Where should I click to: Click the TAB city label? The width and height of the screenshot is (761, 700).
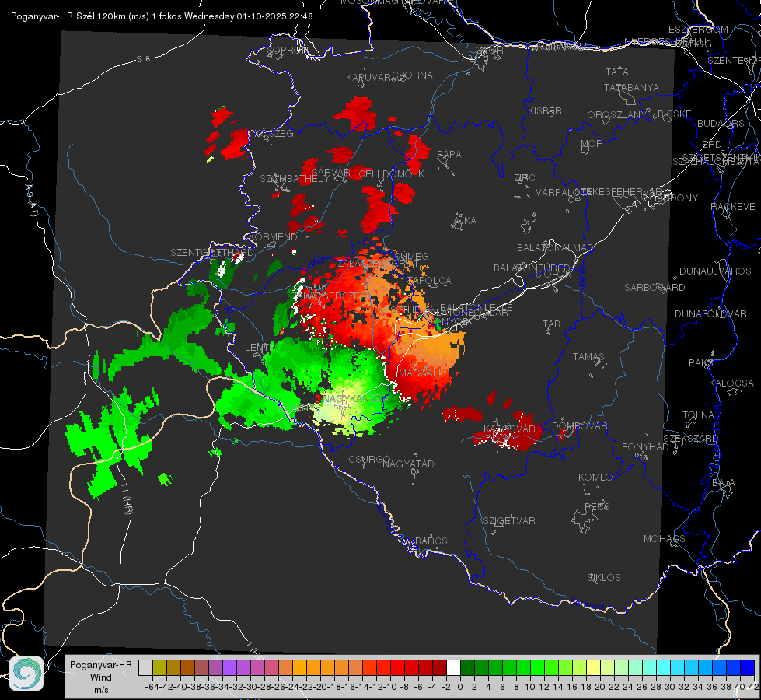[551, 324]
